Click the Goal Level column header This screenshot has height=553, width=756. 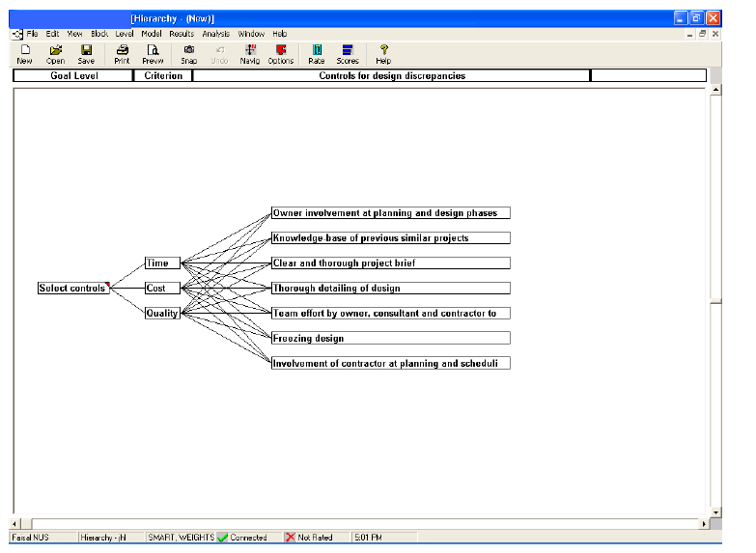[73, 75]
